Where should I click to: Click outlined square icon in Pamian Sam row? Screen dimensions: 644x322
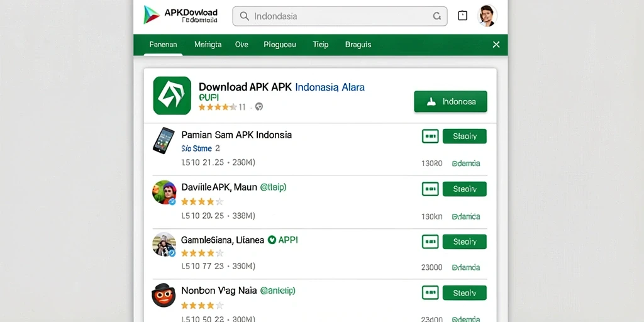430,136
